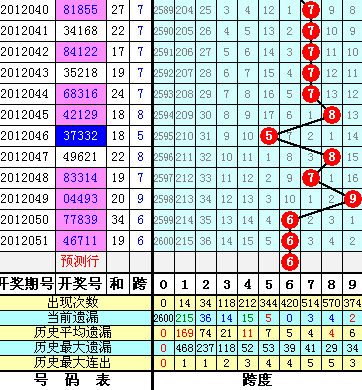Image resolution: width=362 pixels, height=390 pixels.
Task: Click the red 6 ball in row 2012050
Action: coord(290,220)
